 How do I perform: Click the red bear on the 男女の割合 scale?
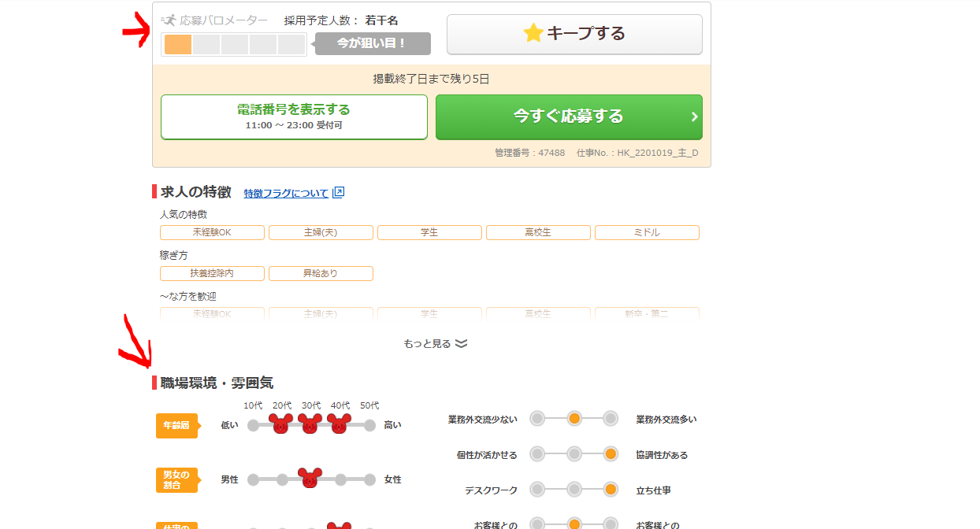pos(310,478)
